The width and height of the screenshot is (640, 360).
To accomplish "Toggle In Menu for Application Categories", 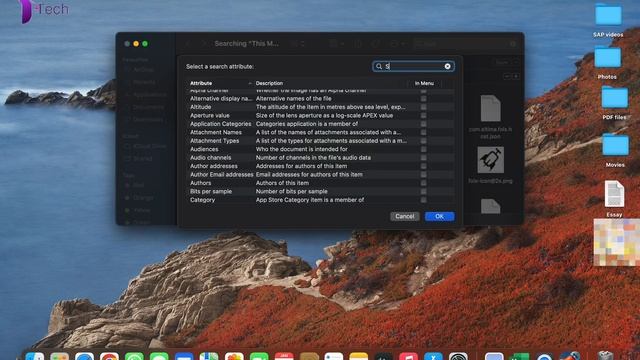I will [x=424, y=124].
